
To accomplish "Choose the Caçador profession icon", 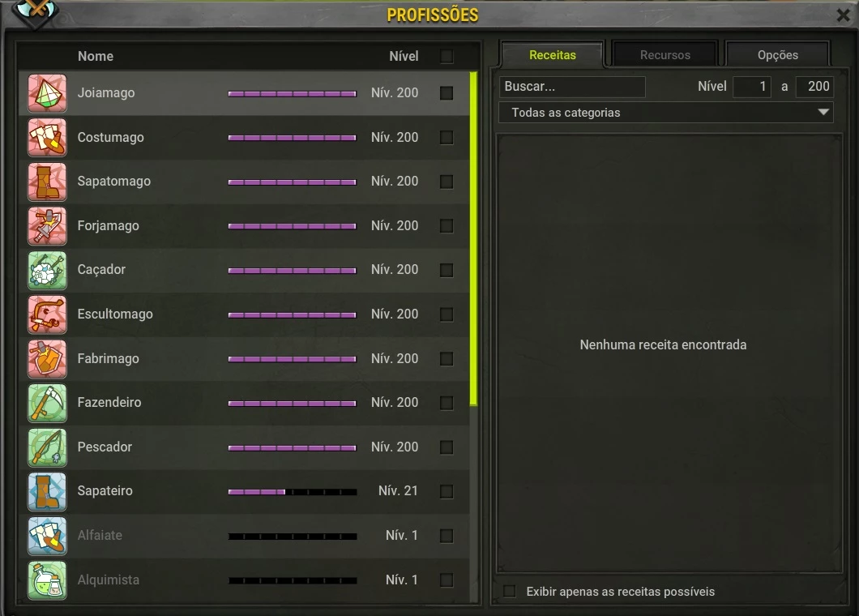I will [47, 270].
